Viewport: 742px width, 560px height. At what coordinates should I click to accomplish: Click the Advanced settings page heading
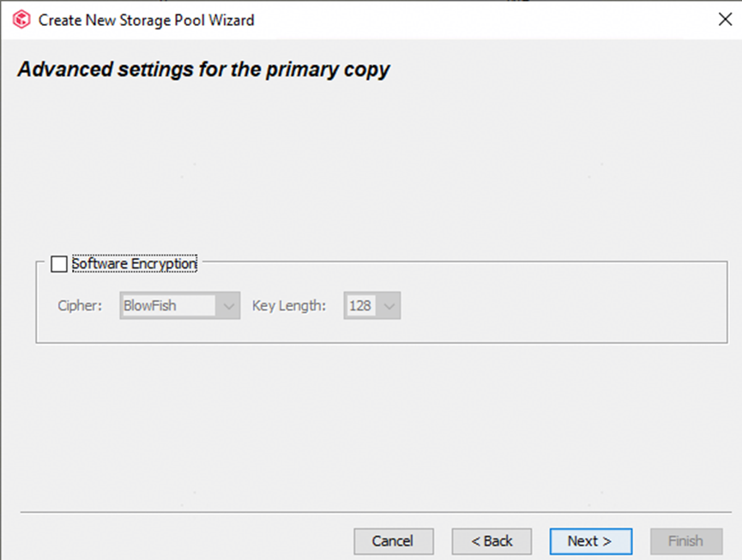(x=203, y=69)
